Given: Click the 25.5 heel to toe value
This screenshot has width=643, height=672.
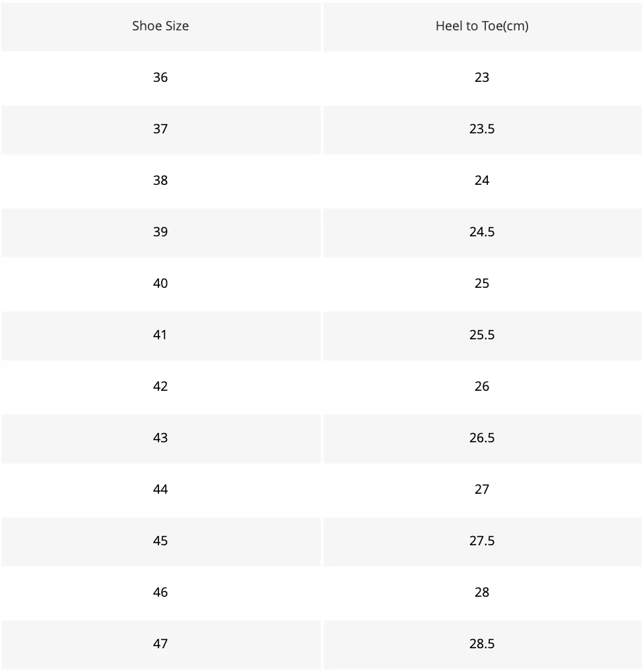Looking at the screenshot, I should [482, 335].
